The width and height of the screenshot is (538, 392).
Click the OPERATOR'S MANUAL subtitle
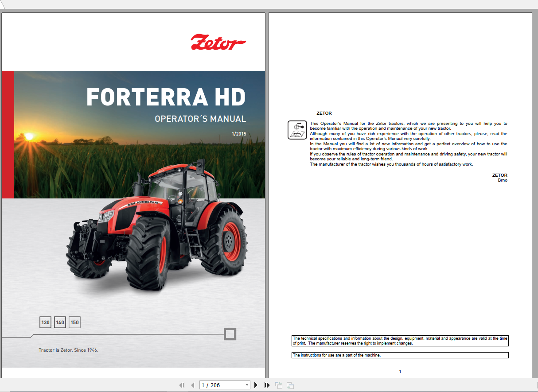pyautogui.click(x=200, y=119)
